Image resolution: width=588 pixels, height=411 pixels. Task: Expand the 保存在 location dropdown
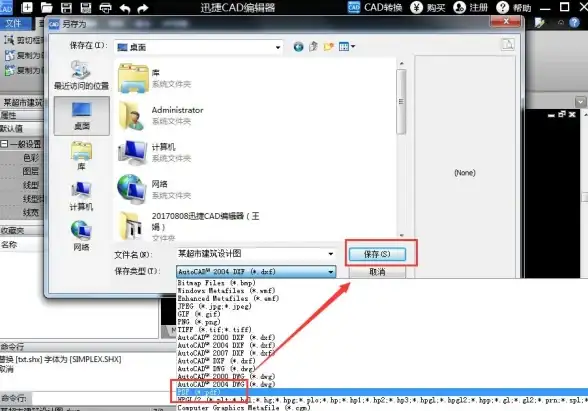(x=278, y=47)
